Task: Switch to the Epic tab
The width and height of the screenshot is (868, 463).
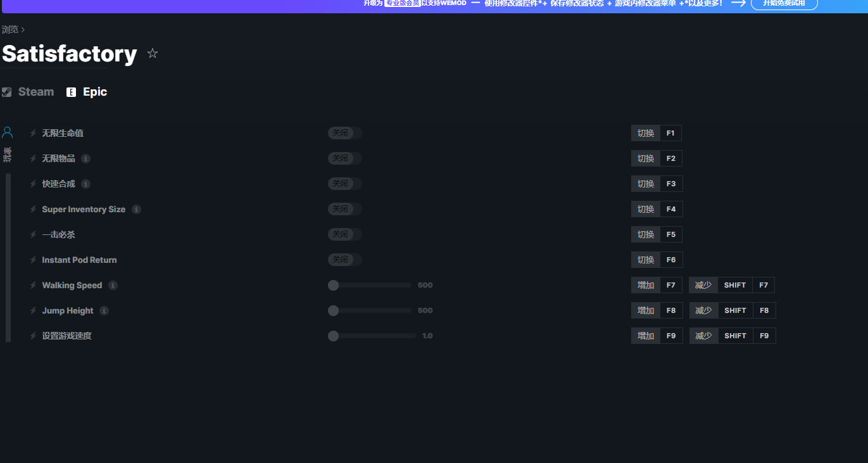Action: (x=87, y=92)
